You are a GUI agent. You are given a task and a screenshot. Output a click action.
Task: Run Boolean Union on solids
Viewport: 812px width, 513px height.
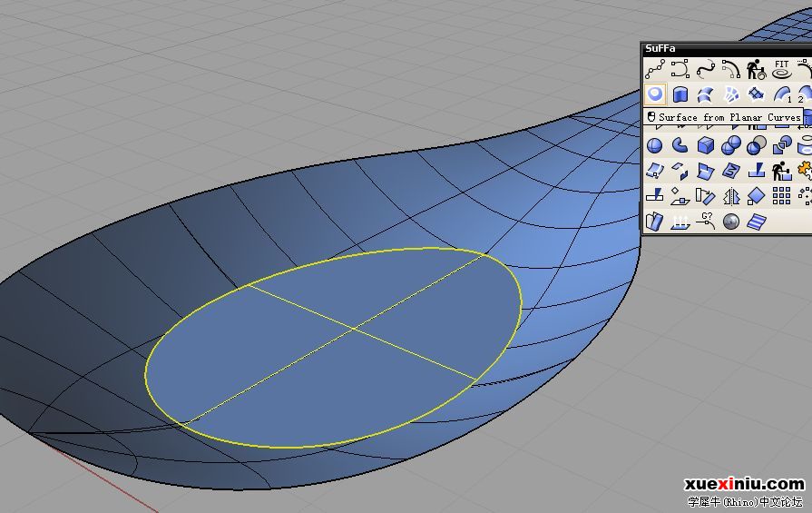(x=730, y=145)
